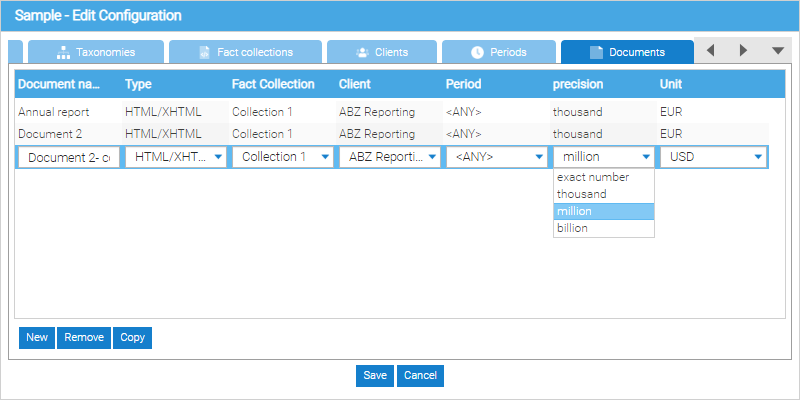Expand the Client dropdown showing ABZ Reporti
The width and height of the screenshot is (800, 400).
click(389, 157)
